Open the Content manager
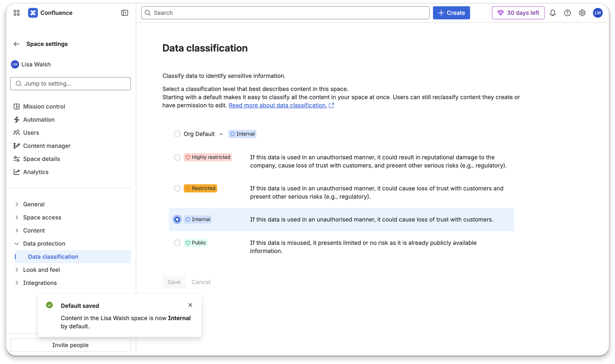The image size is (615, 364). tap(47, 146)
